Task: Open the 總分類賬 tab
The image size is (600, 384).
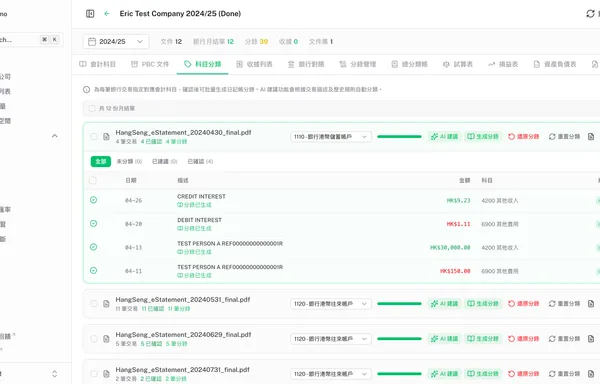Action: tap(409, 64)
